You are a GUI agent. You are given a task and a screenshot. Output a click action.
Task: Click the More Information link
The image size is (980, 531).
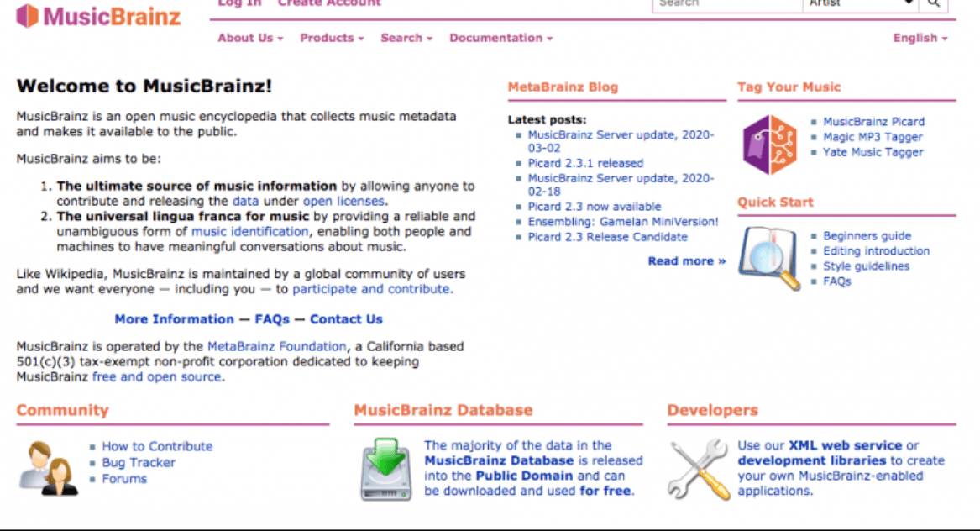click(174, 319)
